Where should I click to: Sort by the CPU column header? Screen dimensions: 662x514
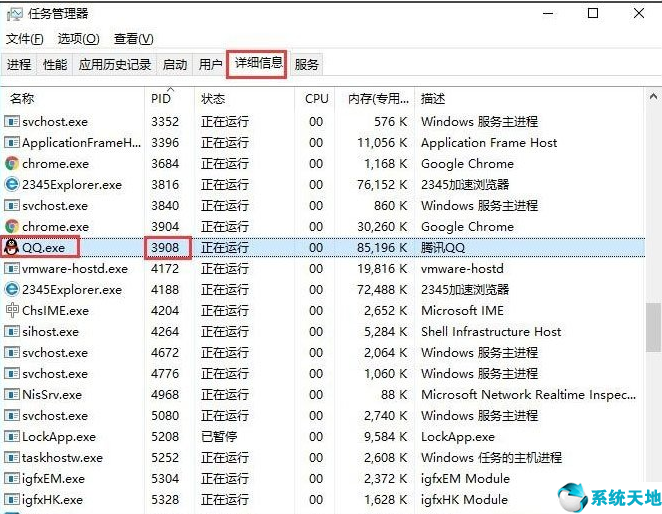pos(315,99)
